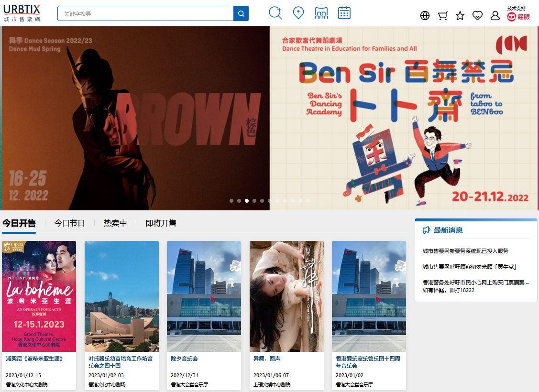This screenshot has width=539, height=392.
Task: Open language globe icon
Action: pos(425,16)
